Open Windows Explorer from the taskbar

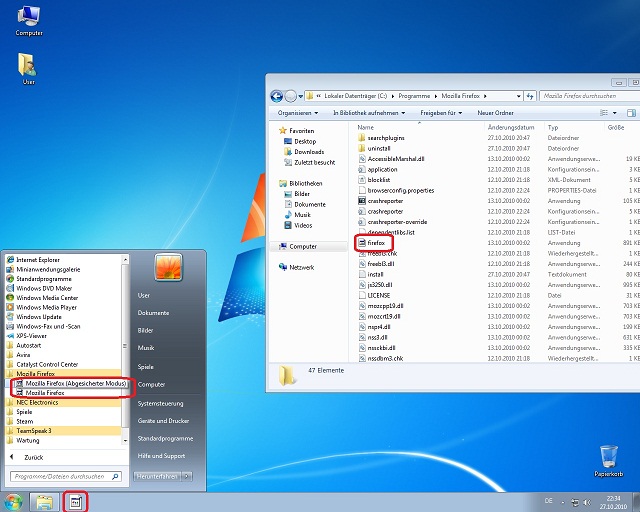tap(44, 502)
